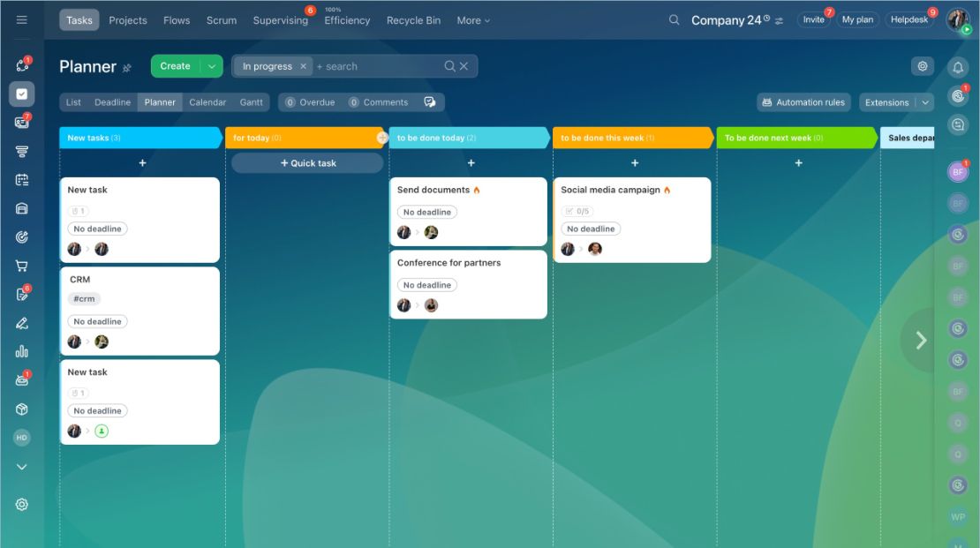Open the Calendar icon in the left sidebar
Image resolution: width=980 pixels, height=548 pixels.
(22, 180)
